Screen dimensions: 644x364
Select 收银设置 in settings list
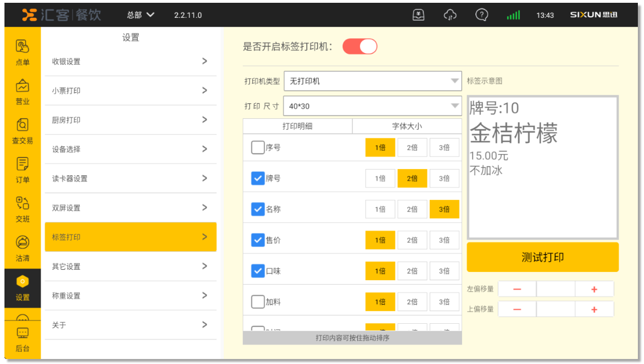tap(130, 61)
